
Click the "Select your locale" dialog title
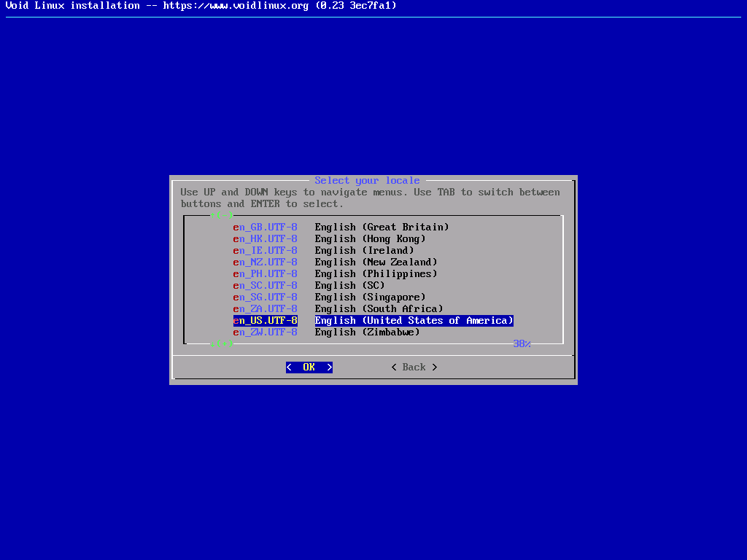point(367,181)
